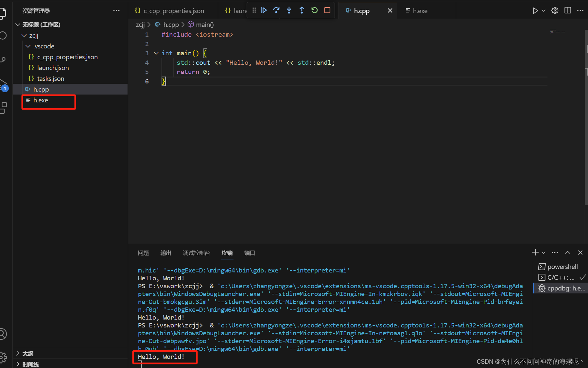
Task: Create a new terminal with plus icon
Action: [535, 253]
